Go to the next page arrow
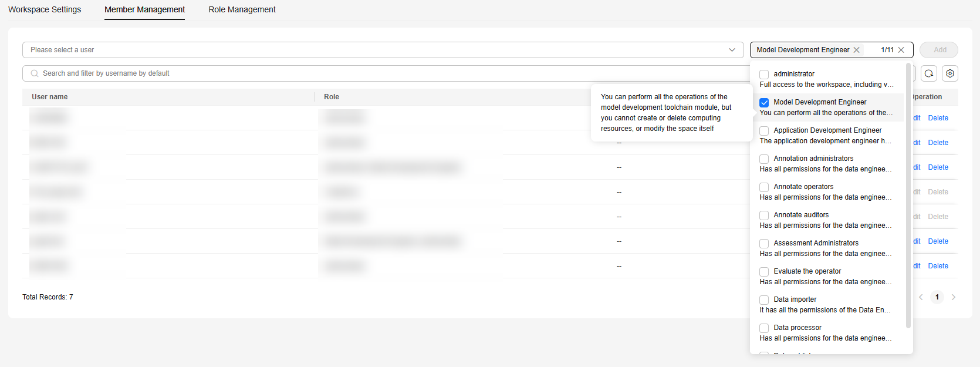980x367 pixels. tap(954, 297)
